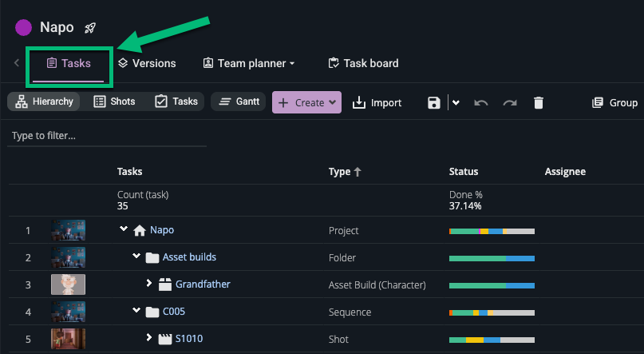
Task: Click the Grandfather character thumbnail
Action: click(68, 284)
